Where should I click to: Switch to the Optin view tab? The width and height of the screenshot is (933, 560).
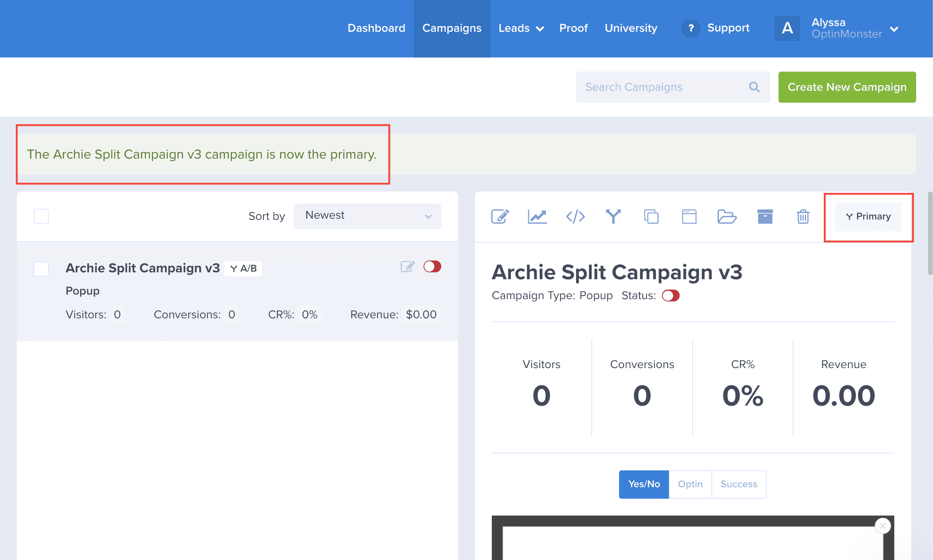[690, 484]
